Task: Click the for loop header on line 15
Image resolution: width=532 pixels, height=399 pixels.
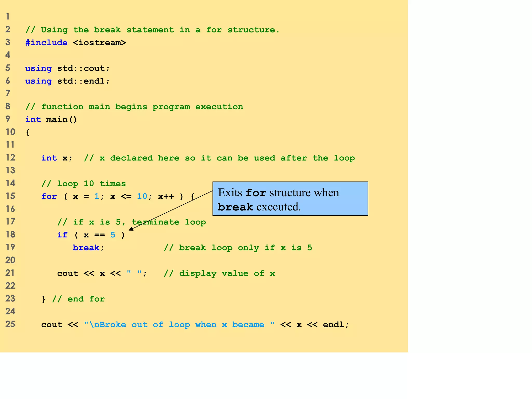Action: [x=118, y=196]
